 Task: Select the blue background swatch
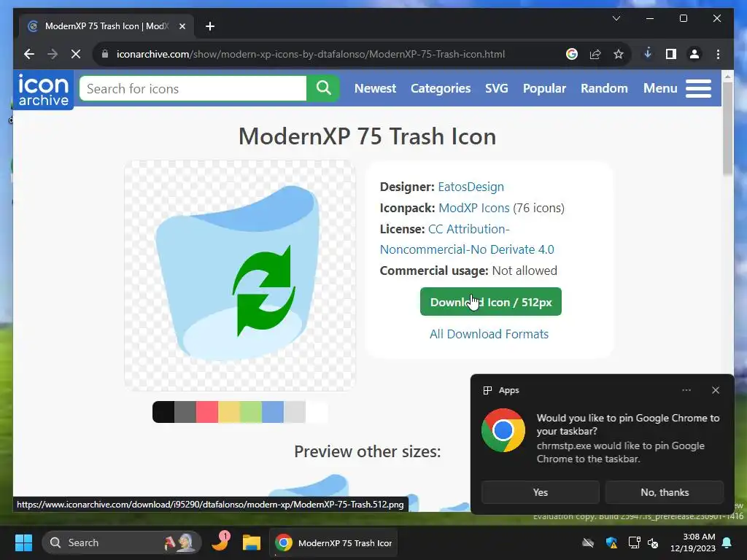point(273,412)
